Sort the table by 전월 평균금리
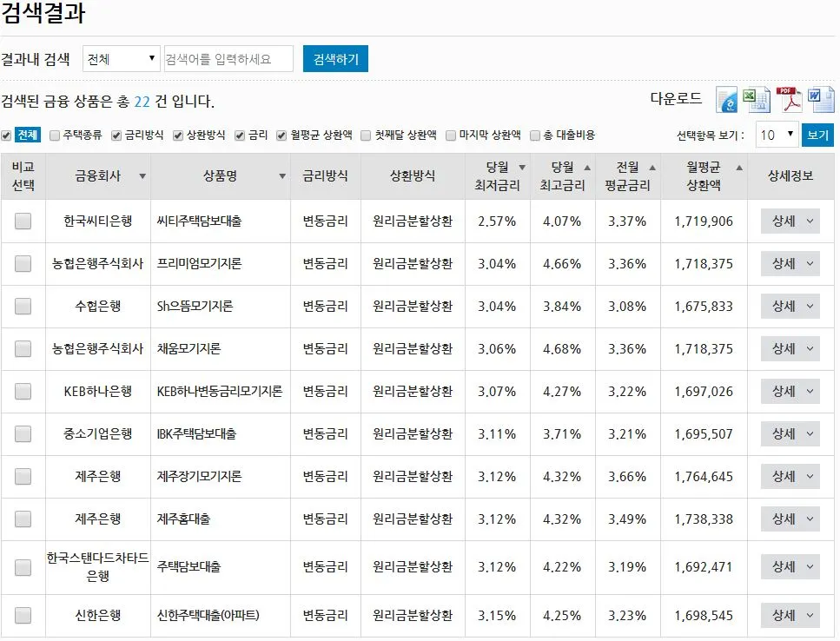The width and height of the screenshot is (840, 641). pos(651,169)
